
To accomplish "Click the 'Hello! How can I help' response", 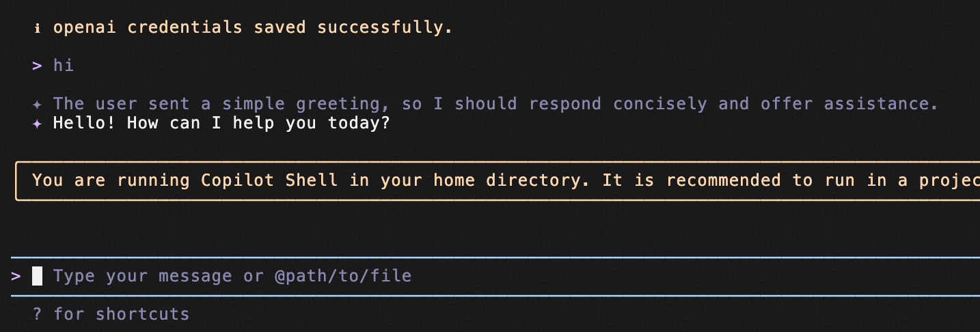I will click(x=221, y=125).
